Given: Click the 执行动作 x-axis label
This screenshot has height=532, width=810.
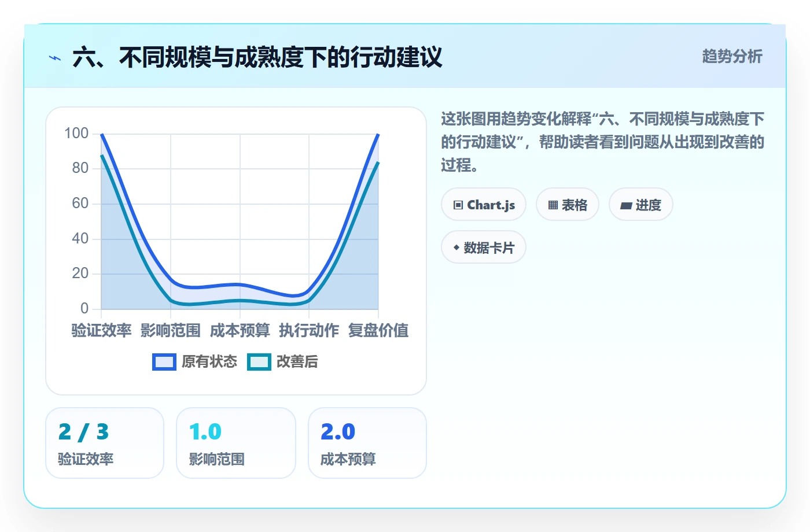Looking at the screenshot, I should point(309,330).
